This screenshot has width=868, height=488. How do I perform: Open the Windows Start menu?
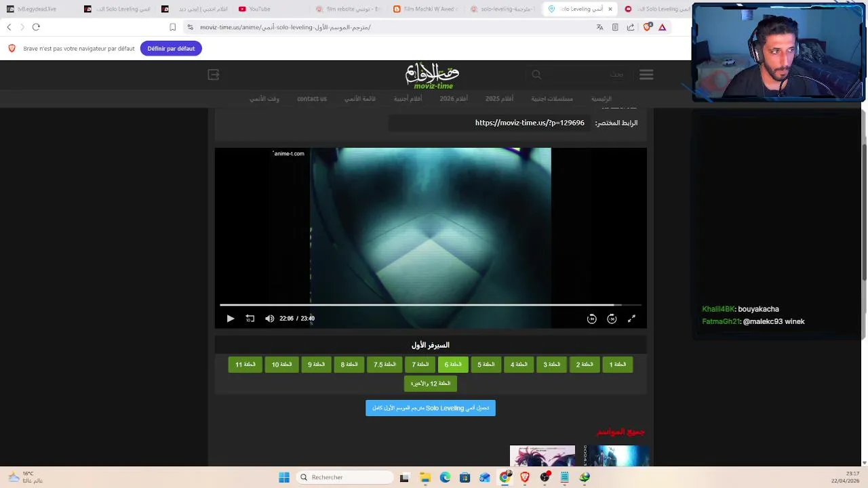tap(284, 477)
